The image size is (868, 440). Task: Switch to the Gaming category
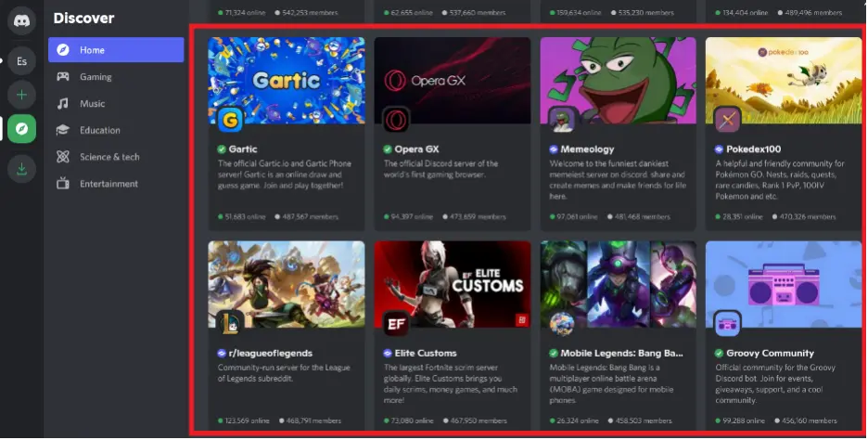tap(116, 76)
